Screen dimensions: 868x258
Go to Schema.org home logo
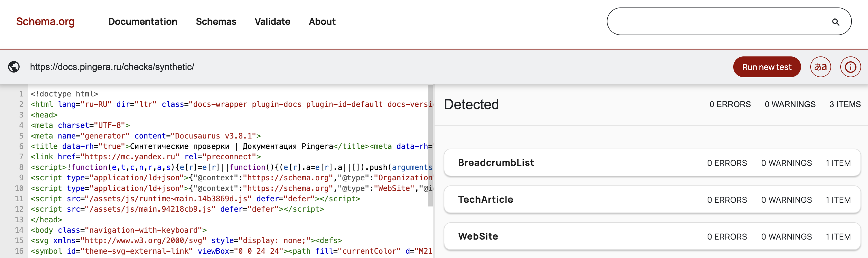45,22
